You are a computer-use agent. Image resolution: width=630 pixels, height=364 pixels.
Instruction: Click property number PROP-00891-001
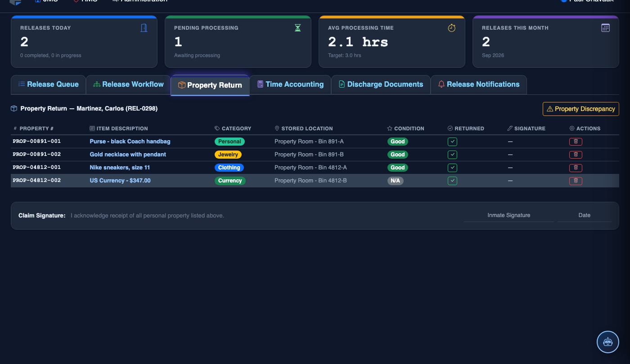(x=36, y=142)
